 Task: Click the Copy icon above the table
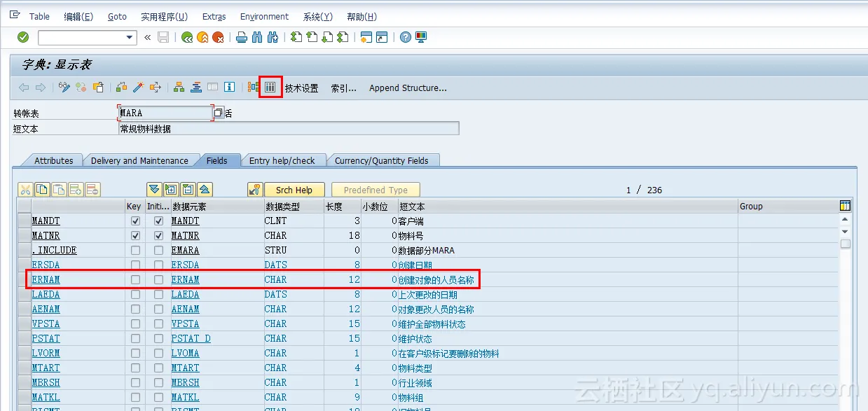42,190
